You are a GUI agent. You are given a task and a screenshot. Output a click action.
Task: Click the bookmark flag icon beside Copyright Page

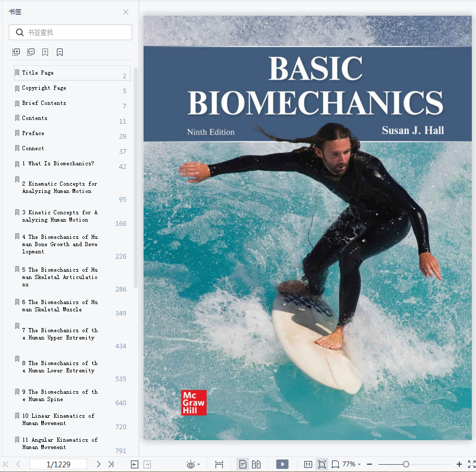tap(17, 88)
